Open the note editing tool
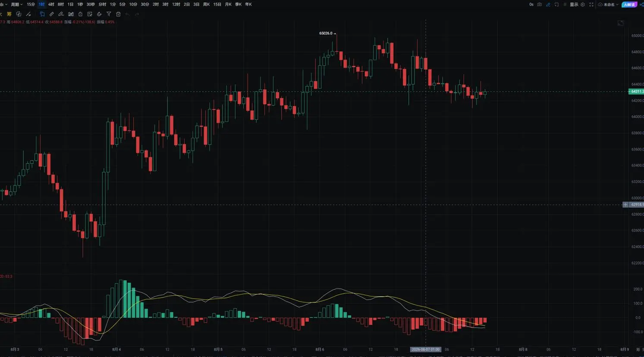This screenshot has height=357, width=644. (90, 14)
